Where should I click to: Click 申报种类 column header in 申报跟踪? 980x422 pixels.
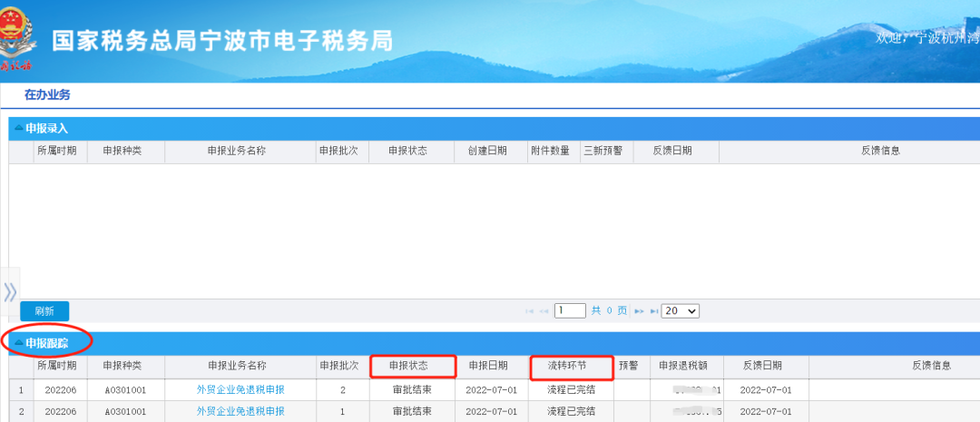pyautogui.click(x=122, y=366)
